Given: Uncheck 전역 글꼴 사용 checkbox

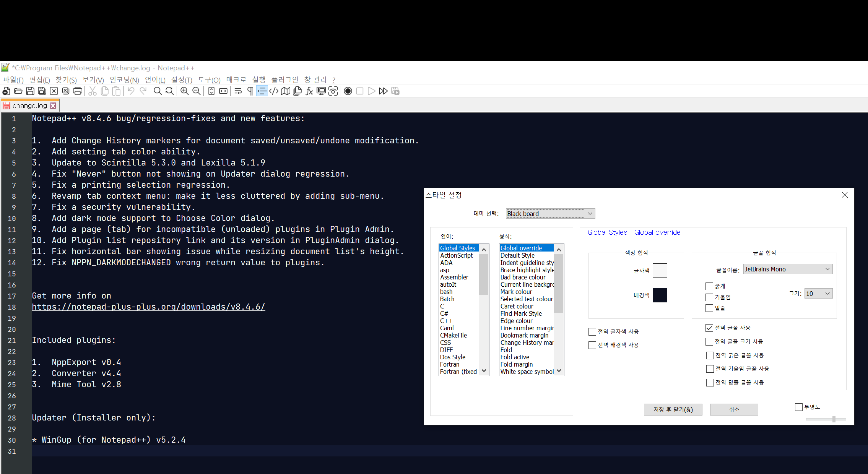Looking at the screenshot, I should [709, 328].
